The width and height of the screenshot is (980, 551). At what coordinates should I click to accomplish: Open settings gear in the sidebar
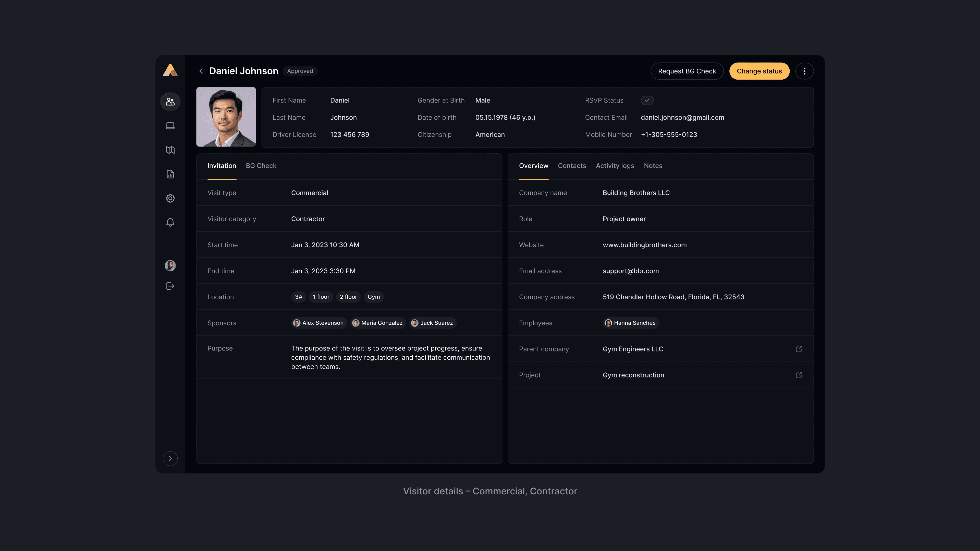[170, 198]
